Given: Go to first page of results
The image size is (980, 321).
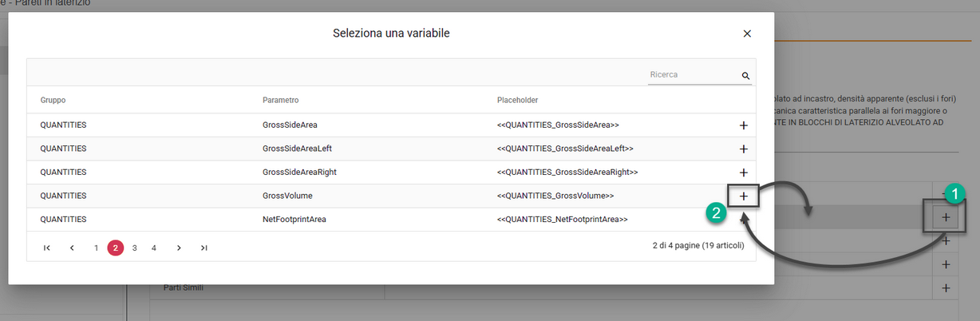Looking at the screenshot, I should pyautogui.click(x=47, y=248).
